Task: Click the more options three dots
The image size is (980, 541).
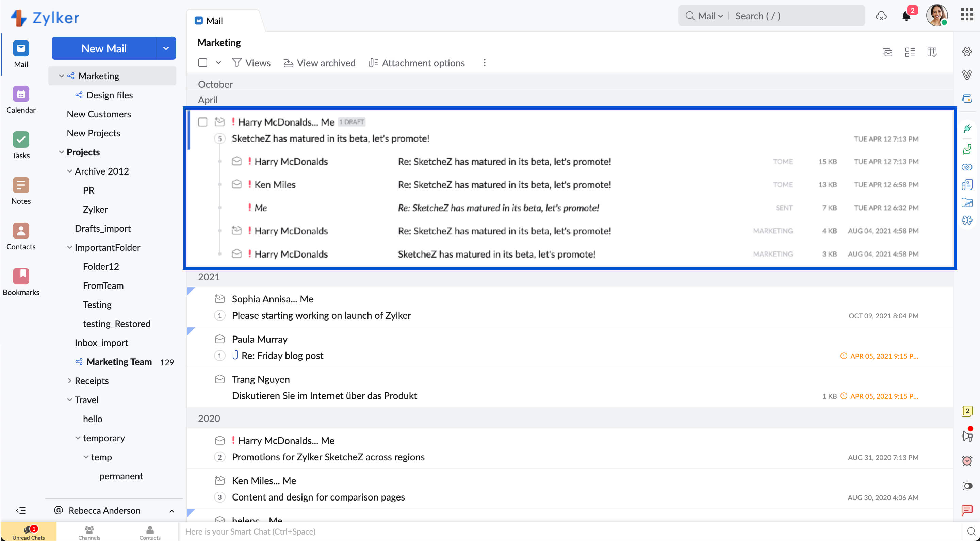Action: [x=484, y=63]
